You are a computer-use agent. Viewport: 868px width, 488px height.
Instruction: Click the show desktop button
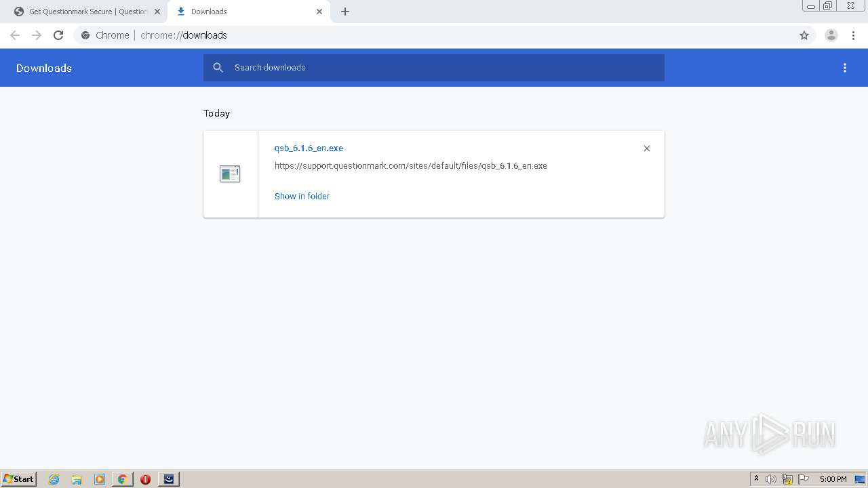860,479
